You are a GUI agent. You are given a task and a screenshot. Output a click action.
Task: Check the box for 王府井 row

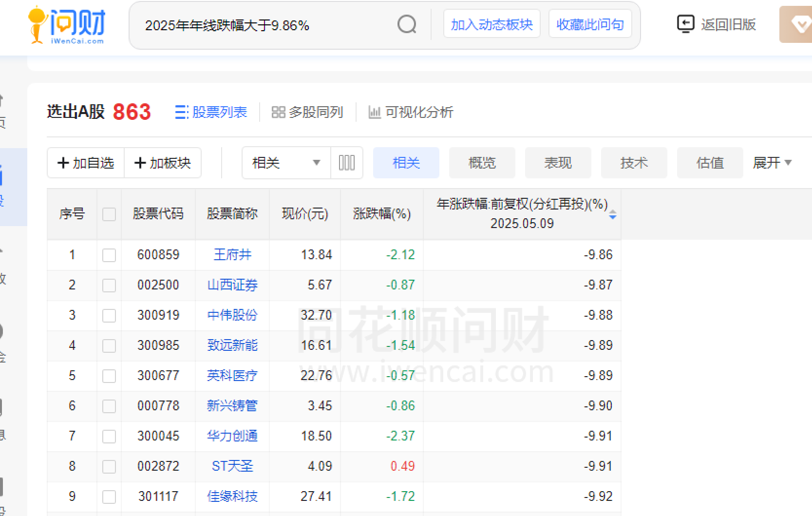pos(109,255)
